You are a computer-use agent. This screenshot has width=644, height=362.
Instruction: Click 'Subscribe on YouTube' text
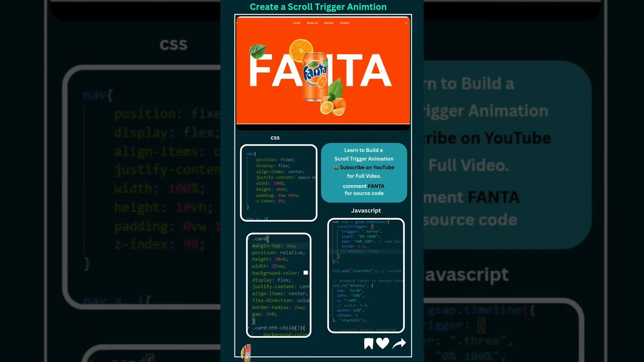[x=367, y=167]
